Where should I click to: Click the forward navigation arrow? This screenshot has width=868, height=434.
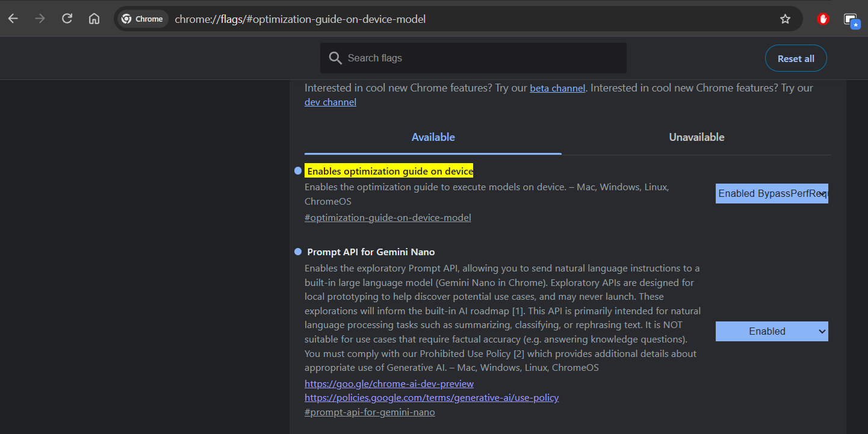click(40, 19)
